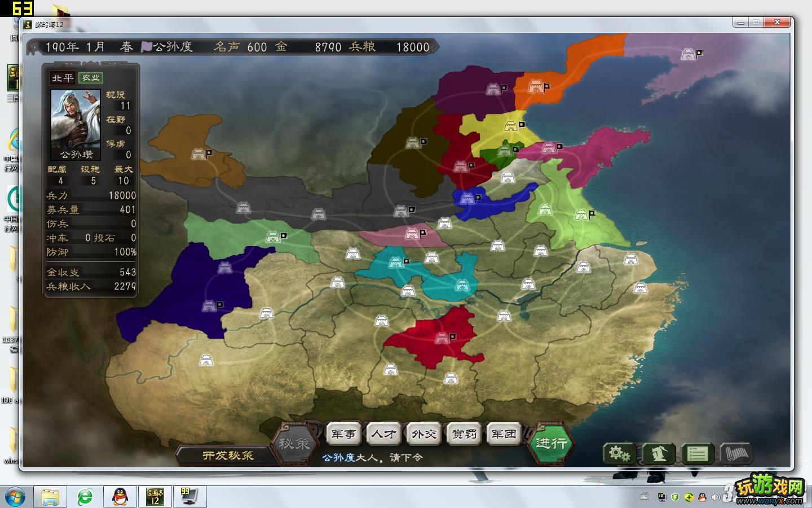
Task: Click the 防御 100% row
Action: click(x=91, y=252)
